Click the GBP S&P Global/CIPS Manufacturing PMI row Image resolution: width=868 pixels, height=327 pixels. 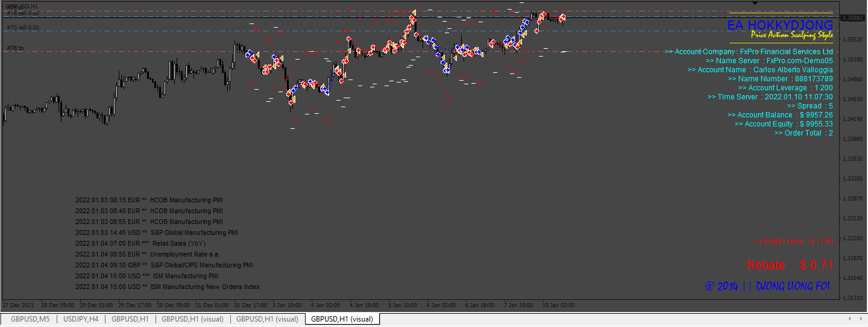point(164,266)
